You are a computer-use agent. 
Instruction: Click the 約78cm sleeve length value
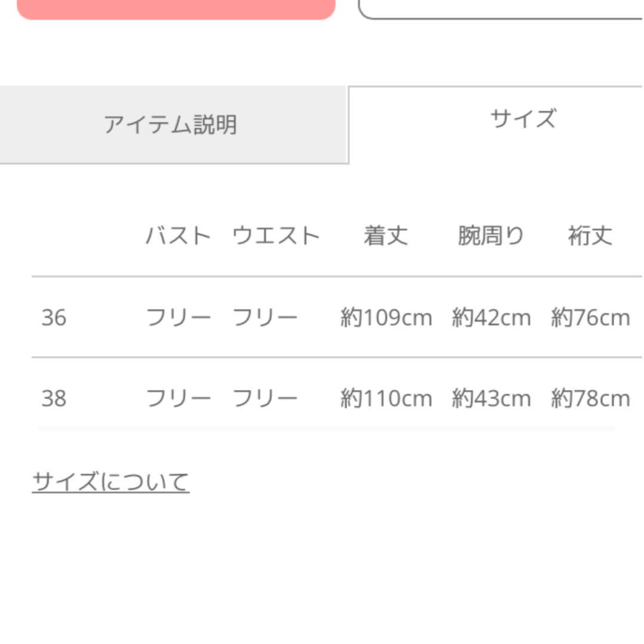pyautogui.click(x=590, y=398)
